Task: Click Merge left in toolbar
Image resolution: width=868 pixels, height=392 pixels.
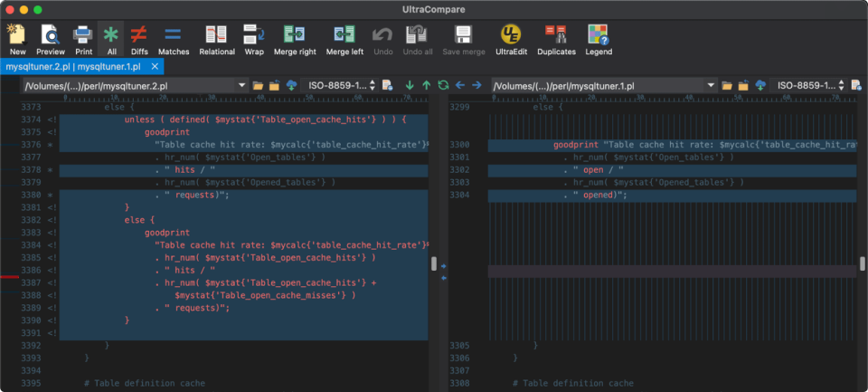Action: tap(344, 36)
